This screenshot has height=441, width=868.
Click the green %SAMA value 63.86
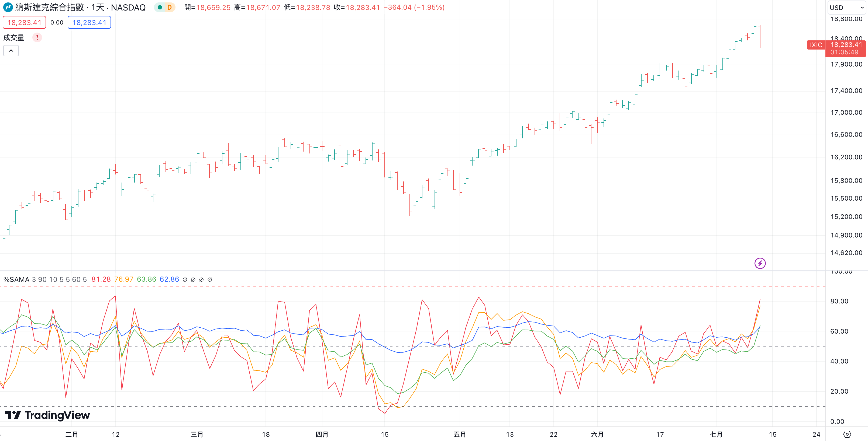[147, 279]
